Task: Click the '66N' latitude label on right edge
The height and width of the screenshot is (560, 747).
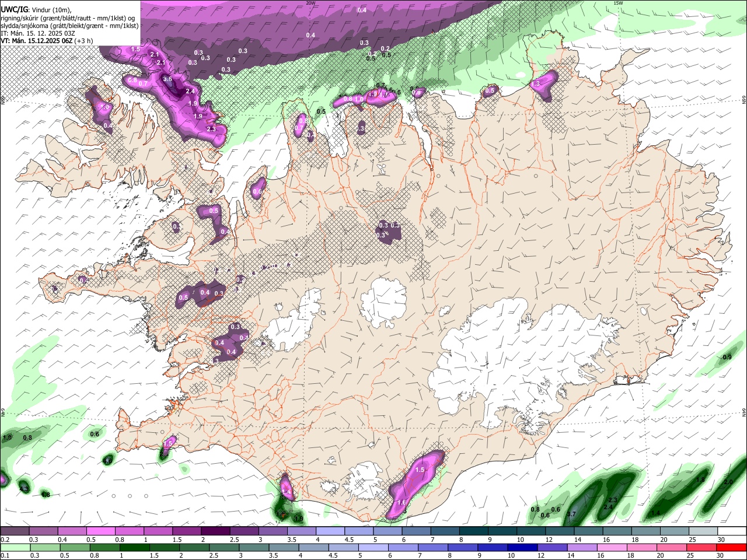Action: 744,100
